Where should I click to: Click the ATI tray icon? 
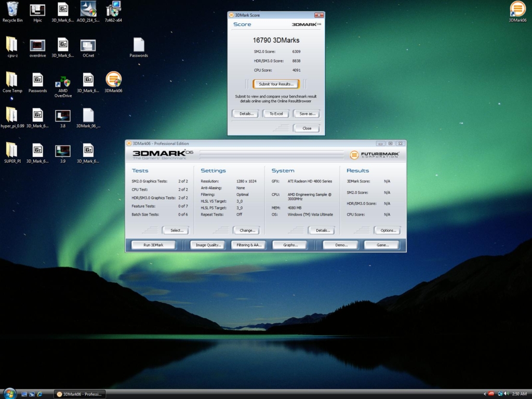click(491, 394)
